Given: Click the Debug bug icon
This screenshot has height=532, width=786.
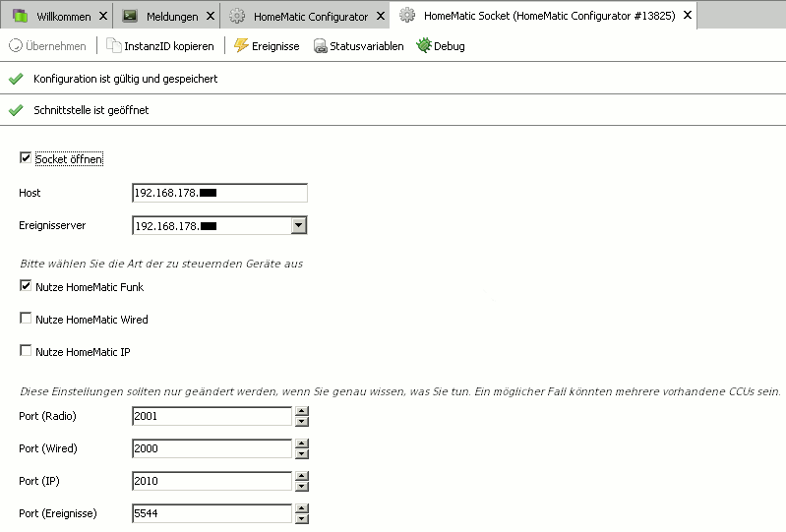Looking at the screenshot, I should click(x=424, y=45).
